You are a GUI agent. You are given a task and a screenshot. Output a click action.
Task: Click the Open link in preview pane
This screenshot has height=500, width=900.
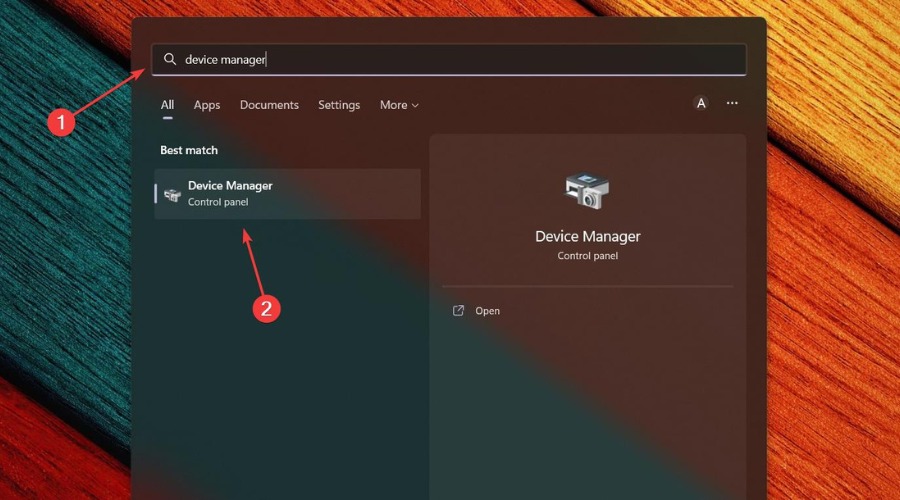(487, 311)
